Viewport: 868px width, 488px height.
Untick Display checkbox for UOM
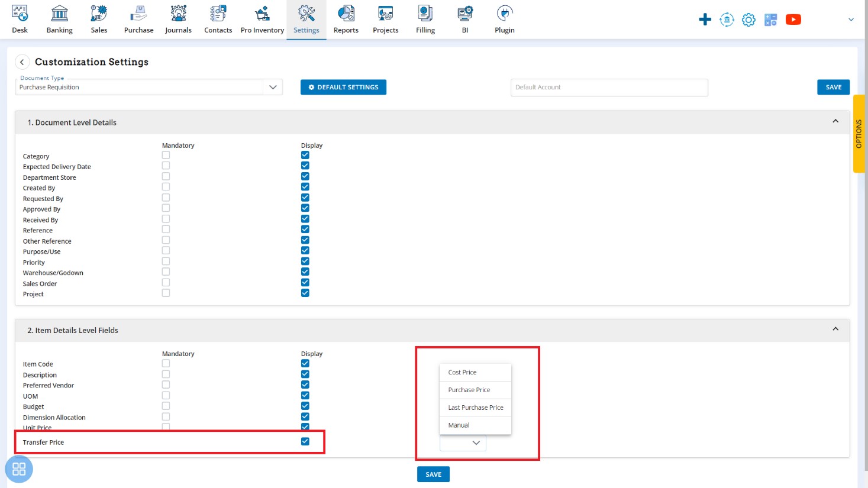tap(305, 396)
